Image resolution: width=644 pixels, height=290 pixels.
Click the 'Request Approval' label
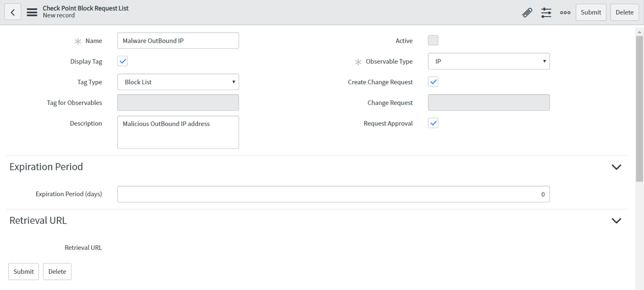tap(388, 123)
